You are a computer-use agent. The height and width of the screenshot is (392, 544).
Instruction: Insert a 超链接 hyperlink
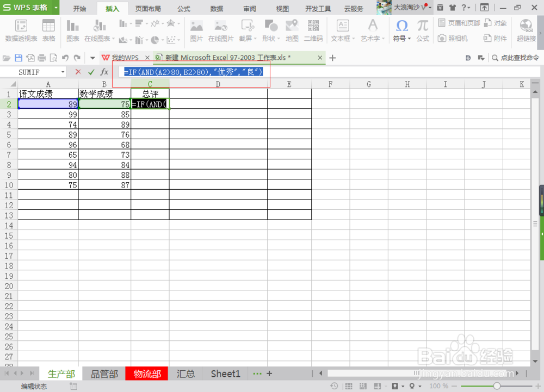[526, 30]
